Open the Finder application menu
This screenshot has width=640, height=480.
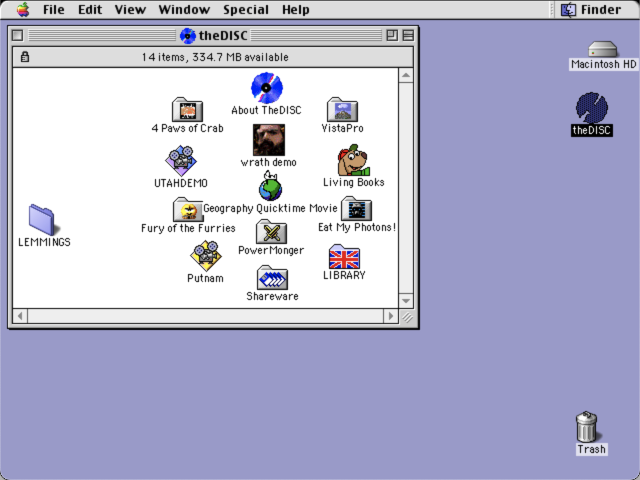pos(591,9)
